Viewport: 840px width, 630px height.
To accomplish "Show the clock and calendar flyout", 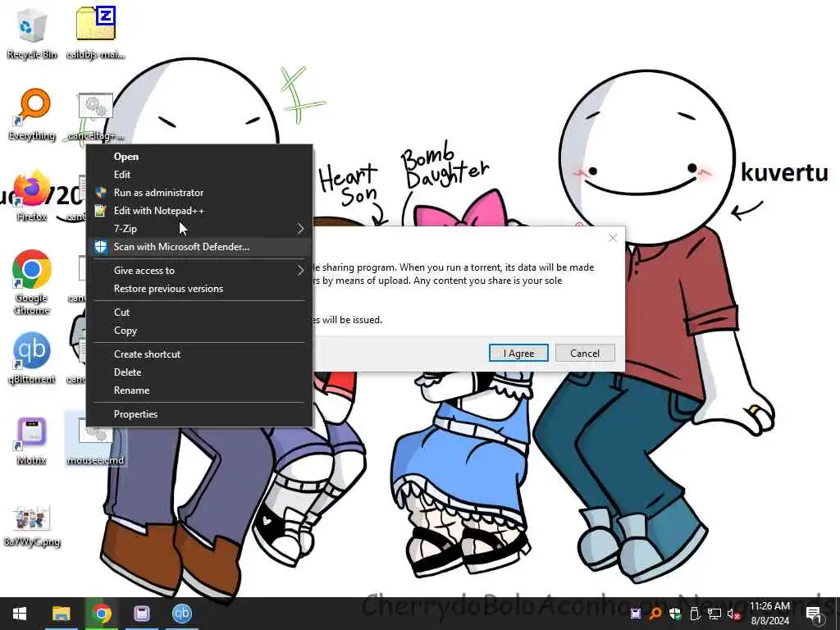I will coord(769,614).
